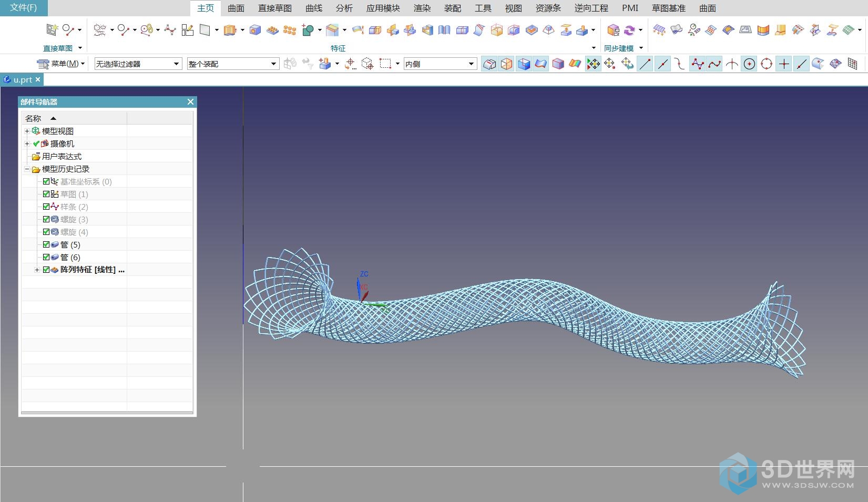Click the orange dotted pattern icon after Pattern Feature
This screenshot has height=502, width=868.
(290, 30)
